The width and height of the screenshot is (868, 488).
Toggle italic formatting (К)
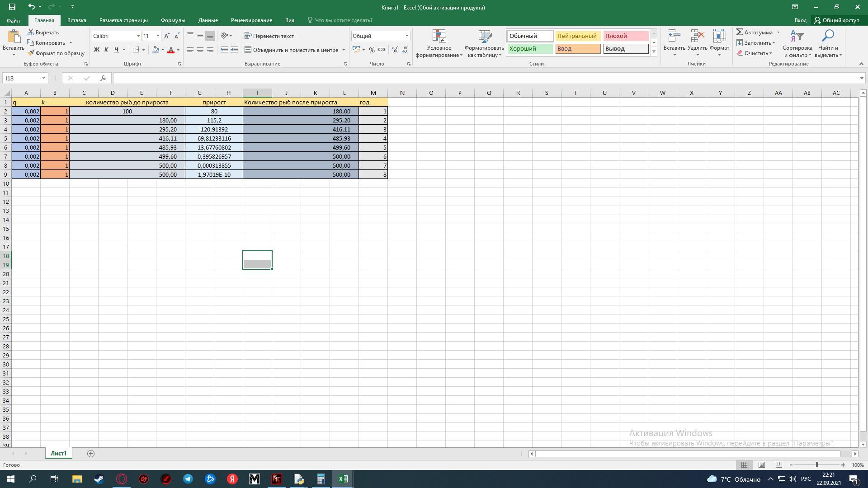(x=106, y=50)
